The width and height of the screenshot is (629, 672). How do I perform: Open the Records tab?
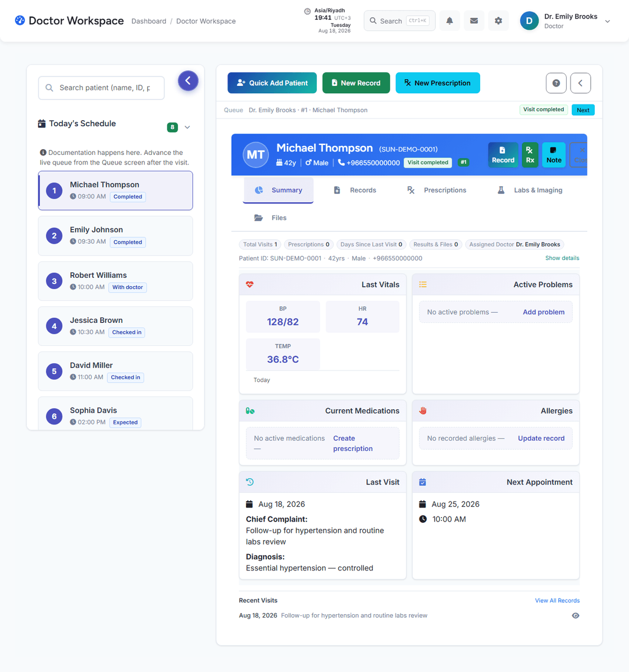[x=354, y=190]
